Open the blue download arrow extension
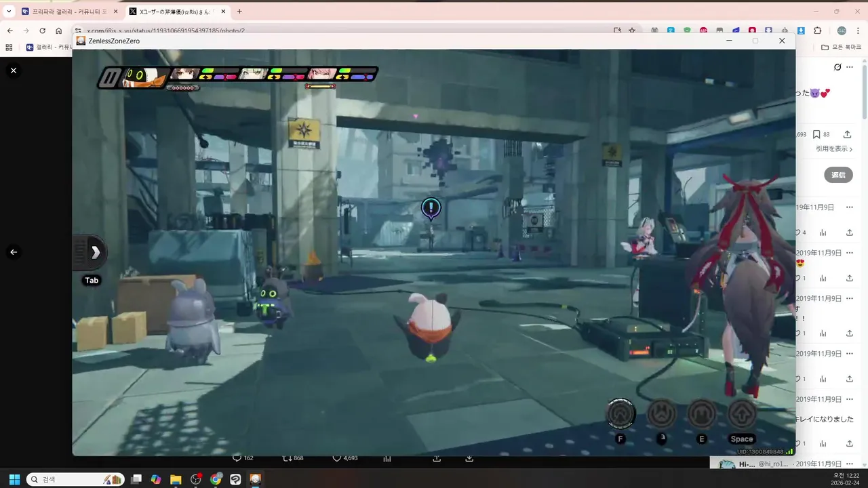This screenshot has width=868, height=488. click(801, 30)
